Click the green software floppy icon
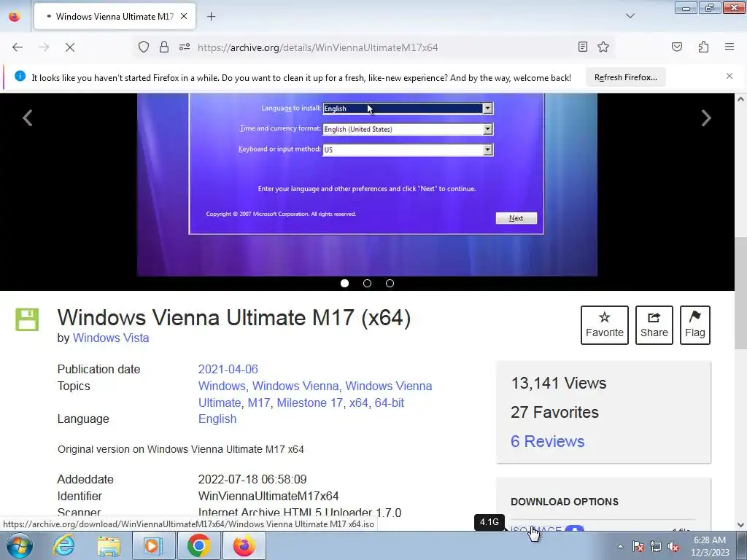This screenshot has width=747, height=560. coord(27,319)
